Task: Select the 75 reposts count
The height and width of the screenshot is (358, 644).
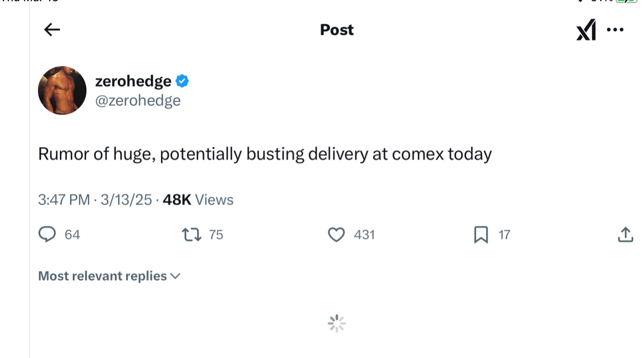Action: [x=216, y=235]
